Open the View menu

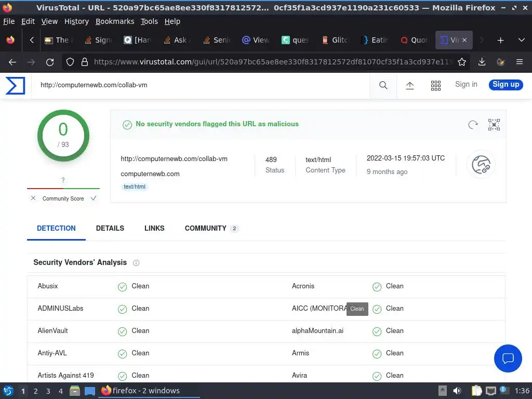point(49,21)
